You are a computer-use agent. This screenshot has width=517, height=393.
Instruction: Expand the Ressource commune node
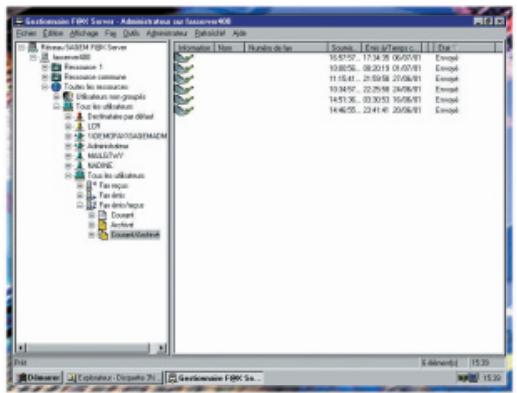(45, 77)
